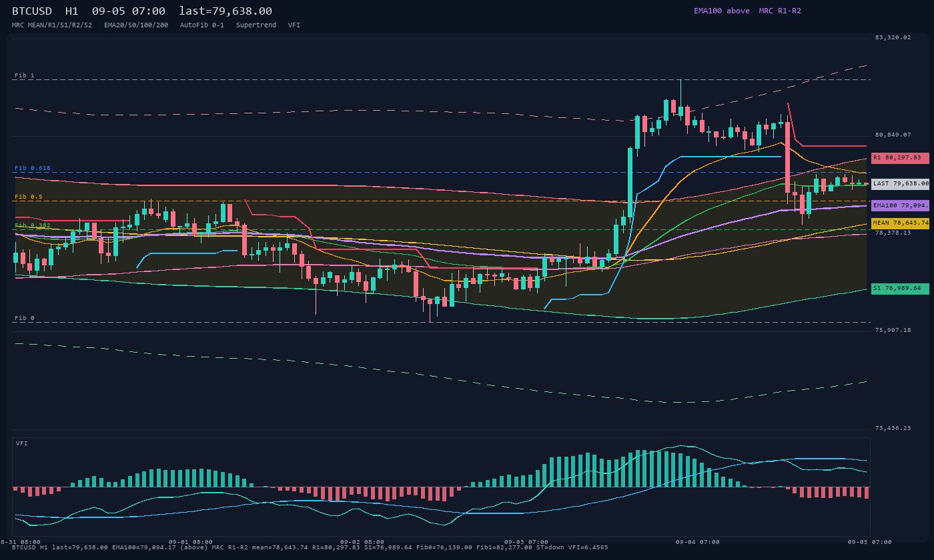The image size is (934, 560).
Task: Select the Fib 0.618 level label
Action: pyautogui.click(x=33, y=168)
